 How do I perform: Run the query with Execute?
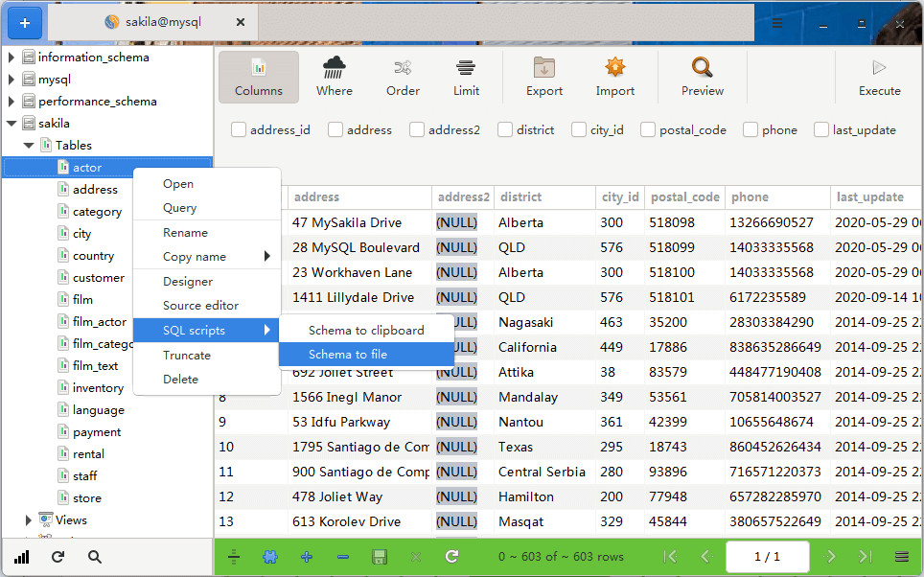pos(879,78)
